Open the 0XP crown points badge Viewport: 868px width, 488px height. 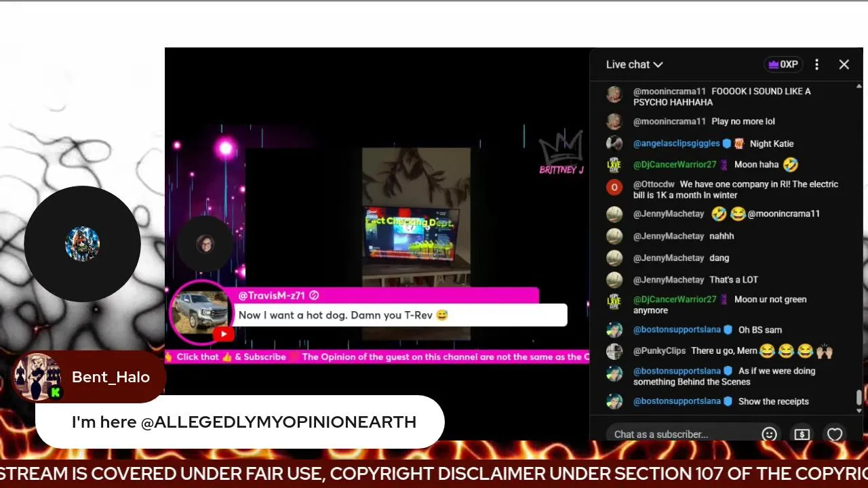point(783,64)
